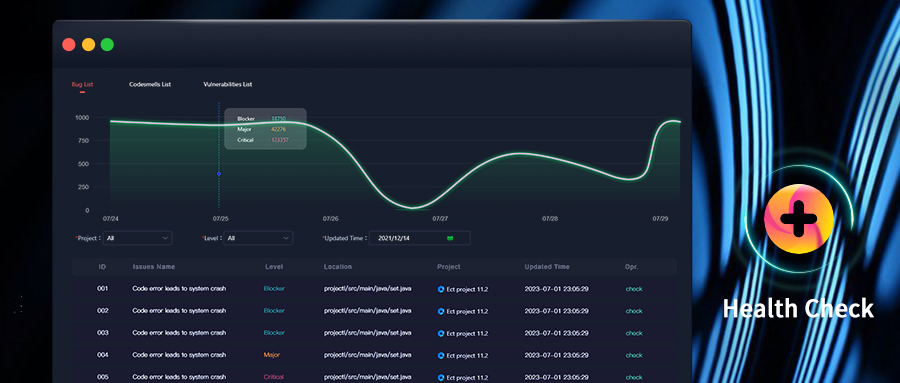Click check link for issue 005
This screenshot has height=383, width=900.
click(634, 377)
